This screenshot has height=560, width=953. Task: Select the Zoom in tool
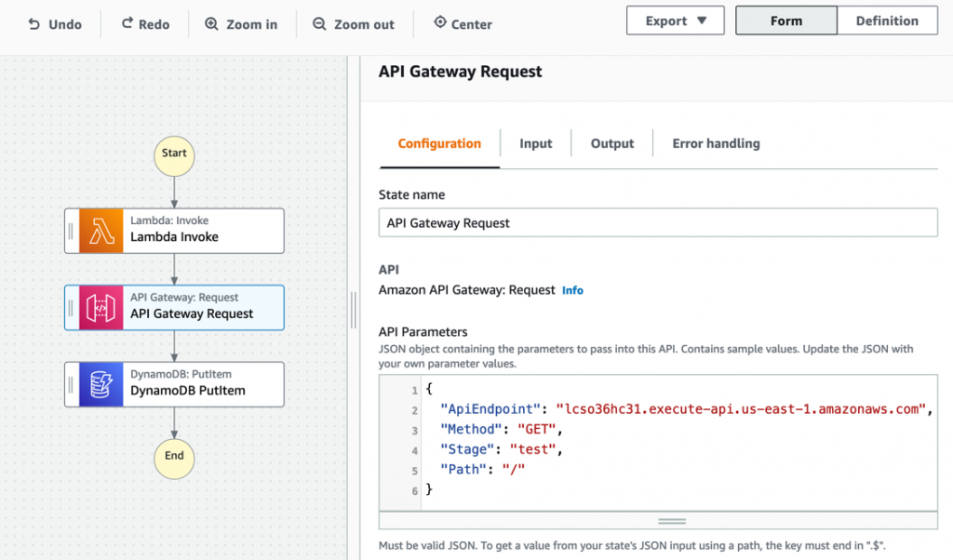(x=211, y=24)
